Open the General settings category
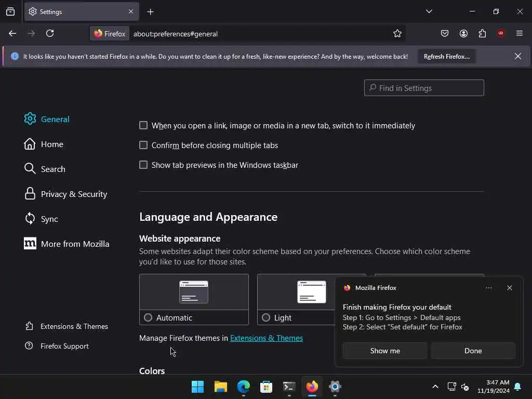The width and height of the screenshot is (532, 399). tap(47, 119)
